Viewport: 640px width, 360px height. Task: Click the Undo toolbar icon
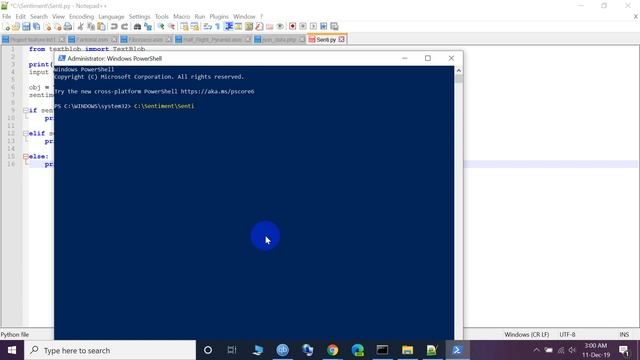114,27
